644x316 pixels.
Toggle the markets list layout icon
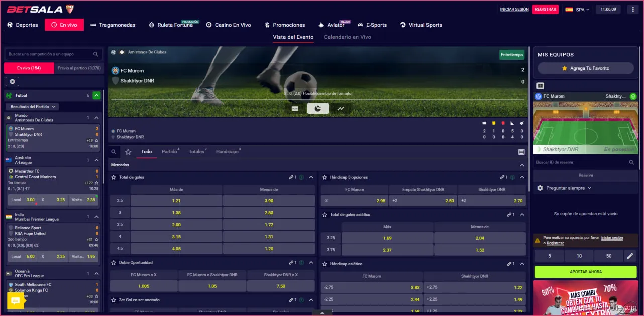pos(521,152)
